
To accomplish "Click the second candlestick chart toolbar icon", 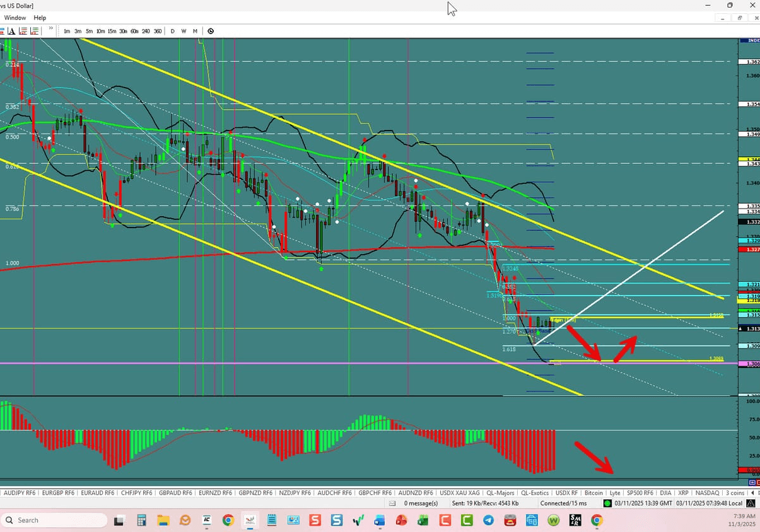I will coord(35,30).
